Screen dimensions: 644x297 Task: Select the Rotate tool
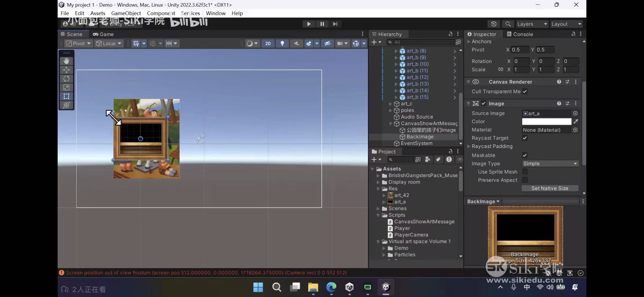66,79
